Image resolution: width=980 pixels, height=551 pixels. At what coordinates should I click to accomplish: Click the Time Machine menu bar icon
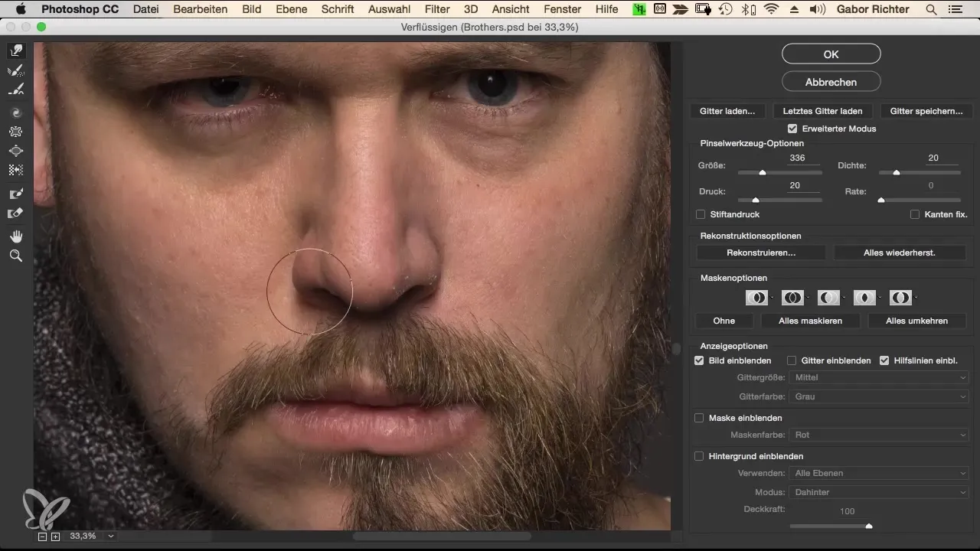[x=727, y=9]
